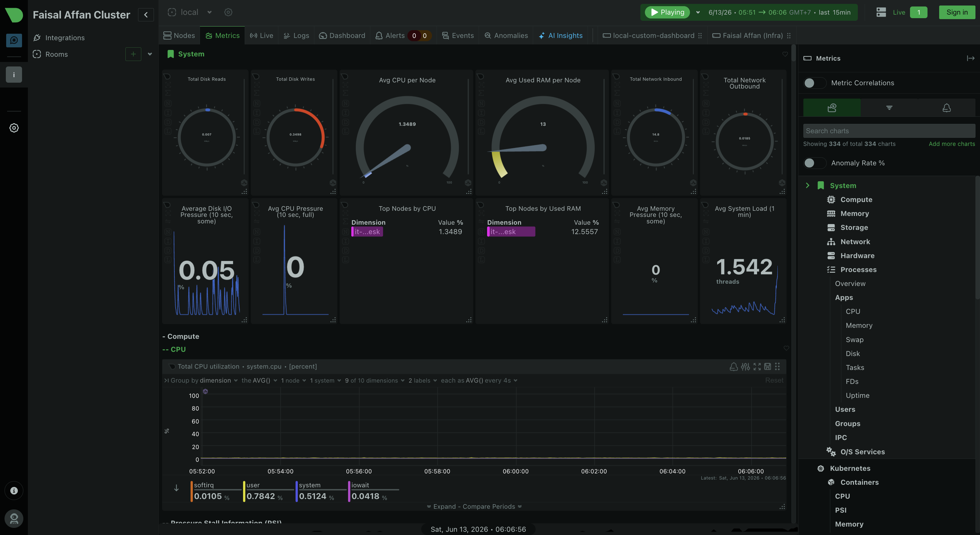Collapse the Metrics right panel with arrow icon
The image size is (980, 535).
coord(971,58)
